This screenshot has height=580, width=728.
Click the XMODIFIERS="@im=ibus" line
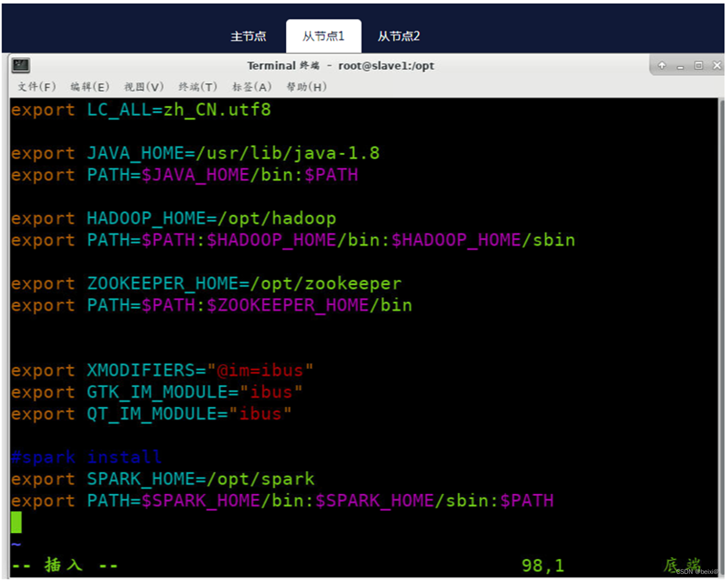[x=163, y=370]
